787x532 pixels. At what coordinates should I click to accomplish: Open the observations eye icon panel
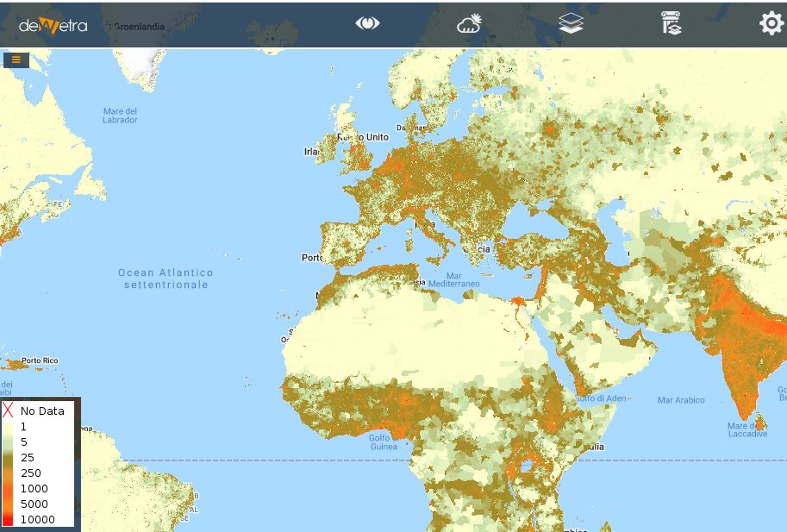point(367,24)
